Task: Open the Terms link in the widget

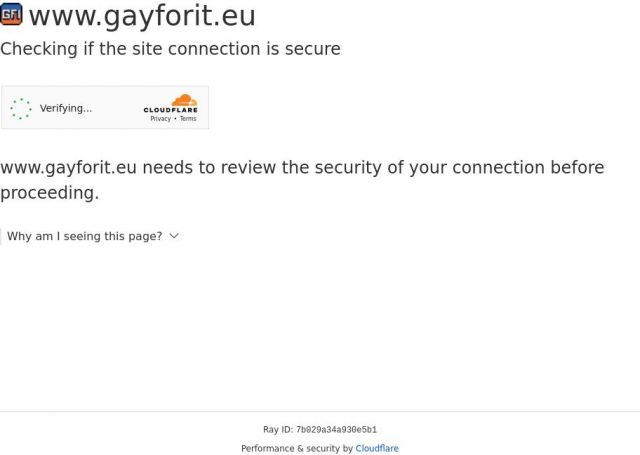Action: 188,119
